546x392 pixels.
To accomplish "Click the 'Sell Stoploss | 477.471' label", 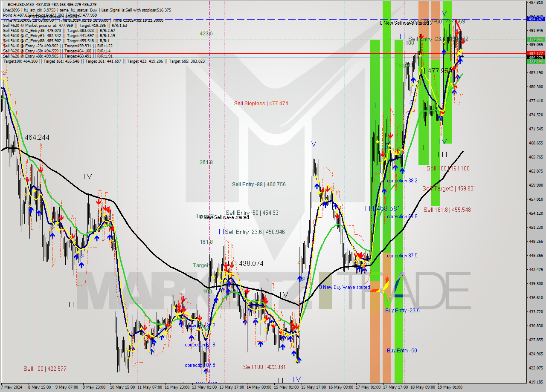I will [262, 103].
